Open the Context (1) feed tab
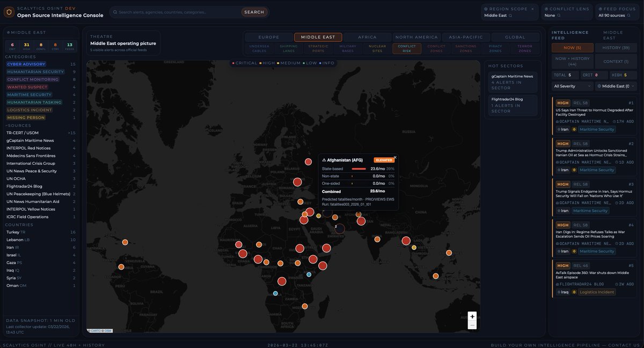 coord(616,61)
